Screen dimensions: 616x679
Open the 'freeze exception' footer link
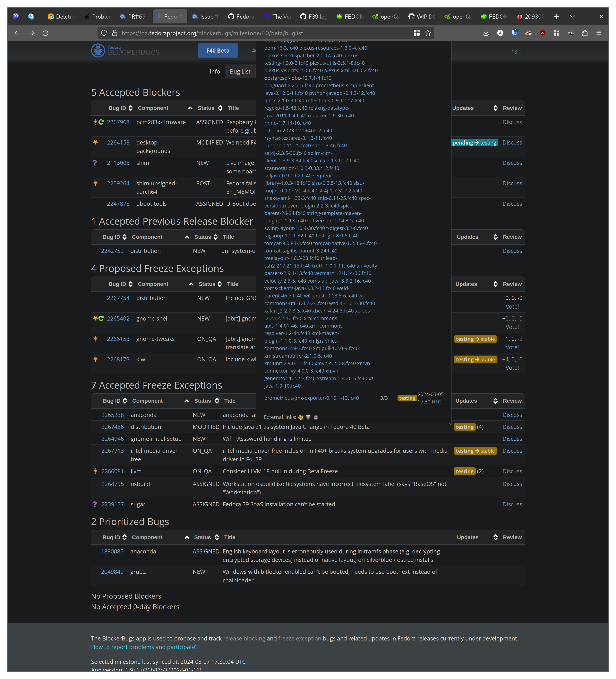(300, 639)
